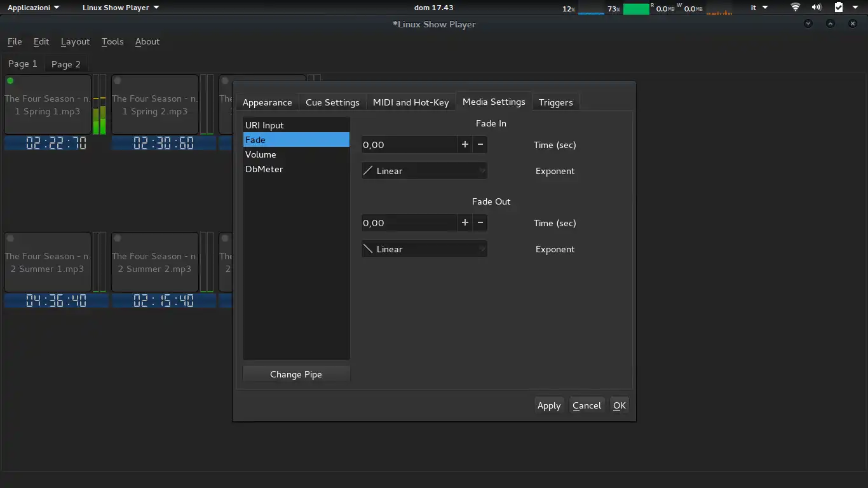The height and width of the screenshot is (488, 868).
Task: Click the green status indicator on Spring 1
Action: 10,81
